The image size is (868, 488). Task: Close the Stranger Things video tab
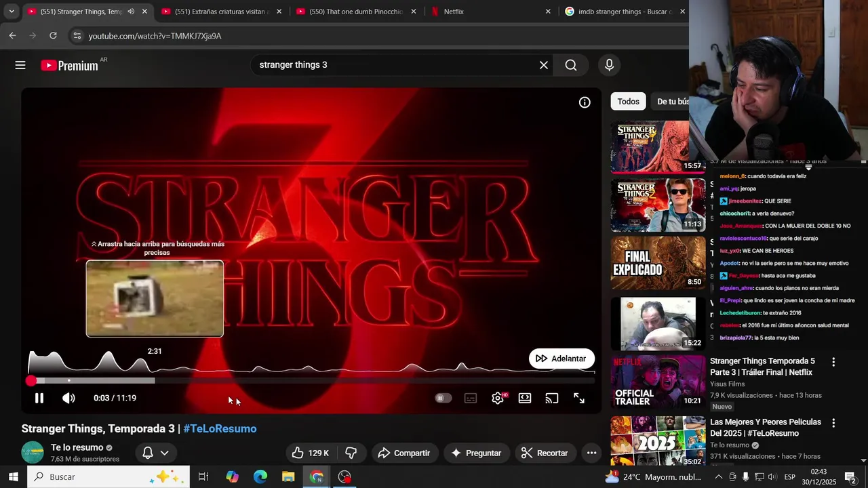144,12
